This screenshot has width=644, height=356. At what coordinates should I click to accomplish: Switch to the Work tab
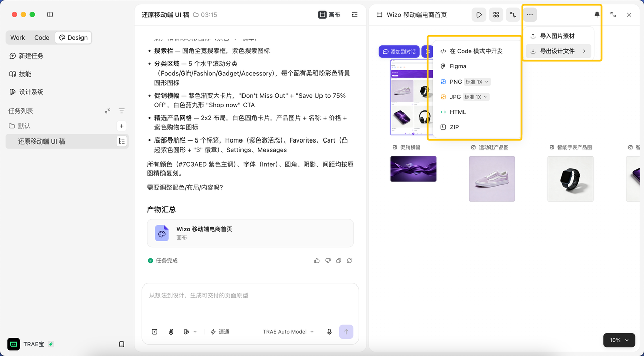18,38
